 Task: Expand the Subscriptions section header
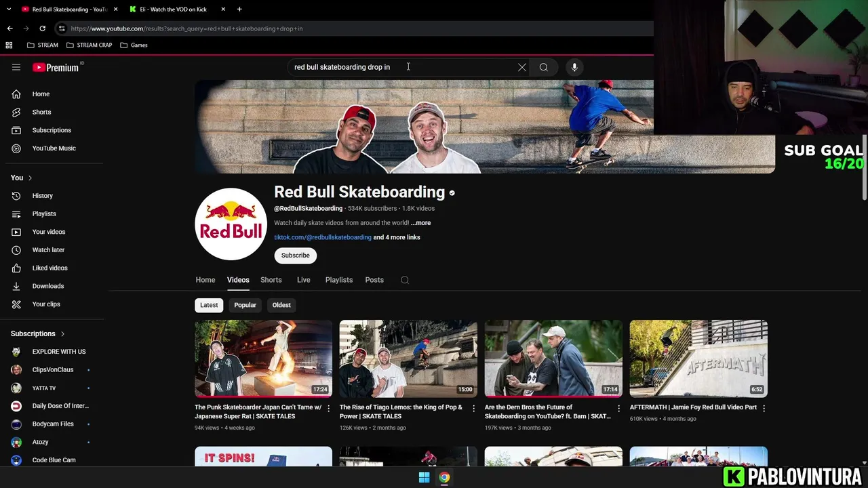tap(38, 333)
